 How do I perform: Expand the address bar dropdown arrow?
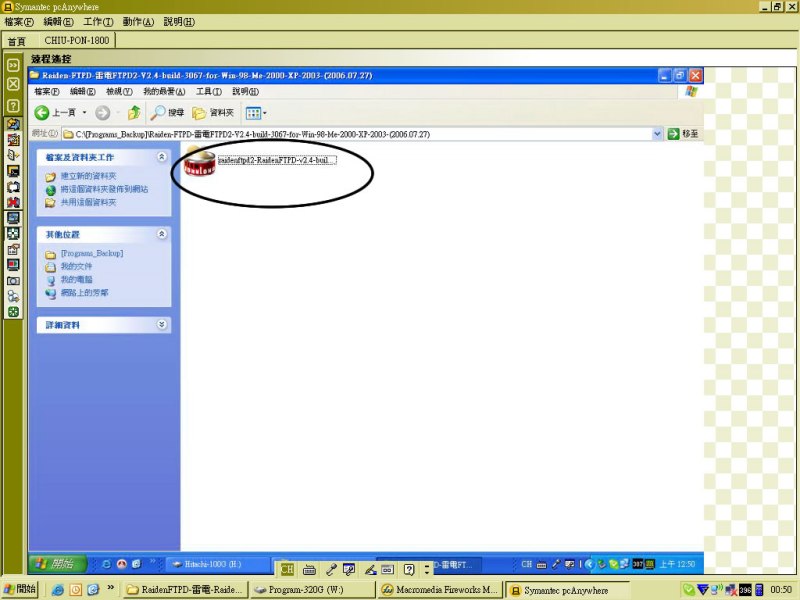[657, 134]
